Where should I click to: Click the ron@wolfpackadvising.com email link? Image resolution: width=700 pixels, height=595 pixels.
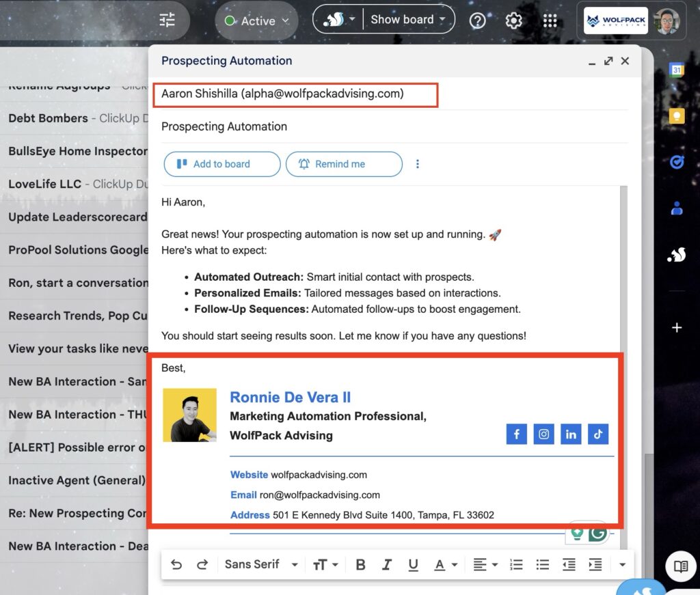320,495
